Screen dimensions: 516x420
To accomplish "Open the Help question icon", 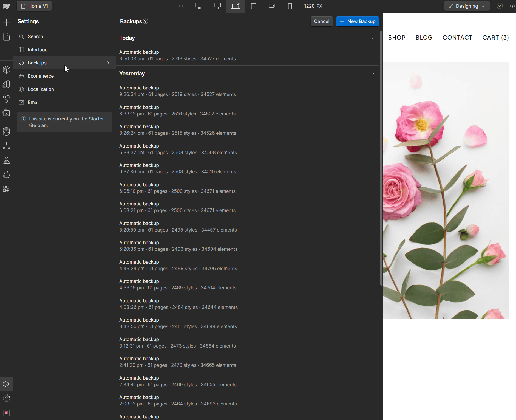I will coord(7,398).
